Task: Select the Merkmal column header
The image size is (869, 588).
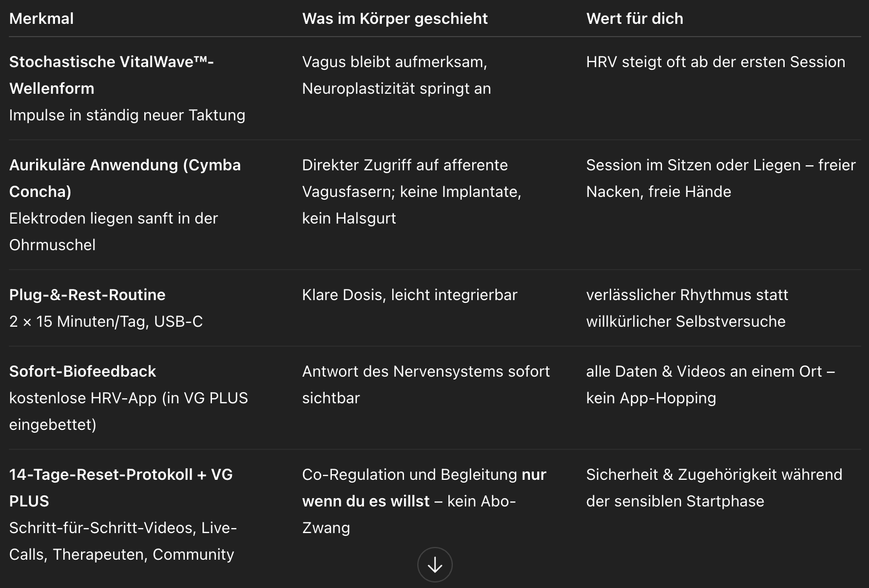Action: coord(42,18)
